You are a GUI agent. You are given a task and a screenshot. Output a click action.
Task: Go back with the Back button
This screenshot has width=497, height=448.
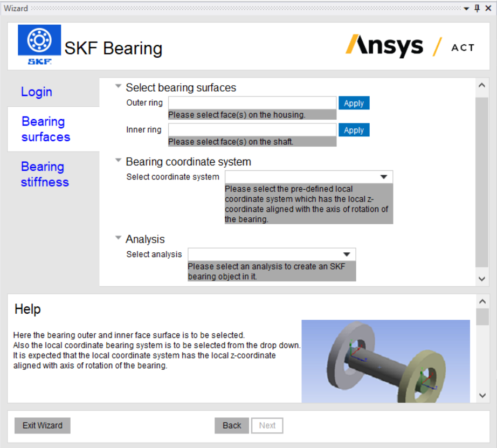coord(232,425)
